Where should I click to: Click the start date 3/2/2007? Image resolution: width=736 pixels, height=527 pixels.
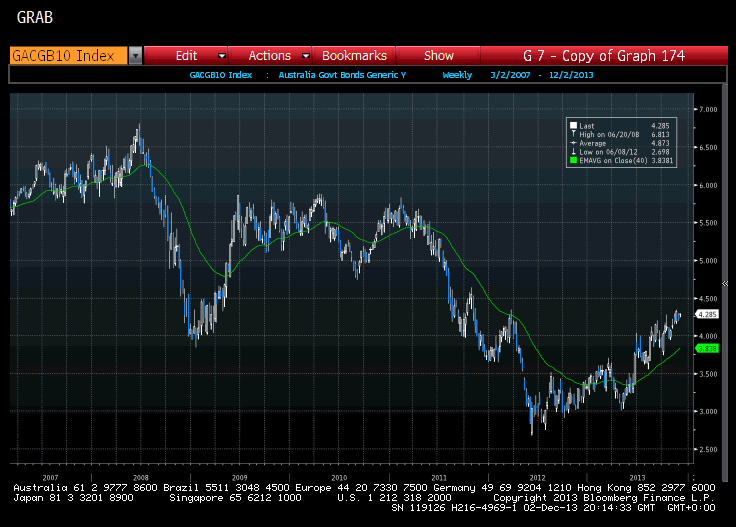(x=510, y=75)
